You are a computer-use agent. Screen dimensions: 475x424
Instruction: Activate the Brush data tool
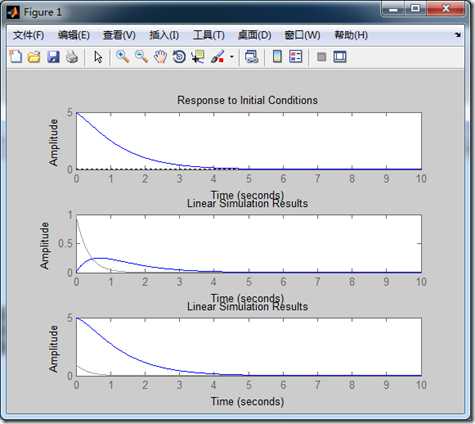coord(217,57)
